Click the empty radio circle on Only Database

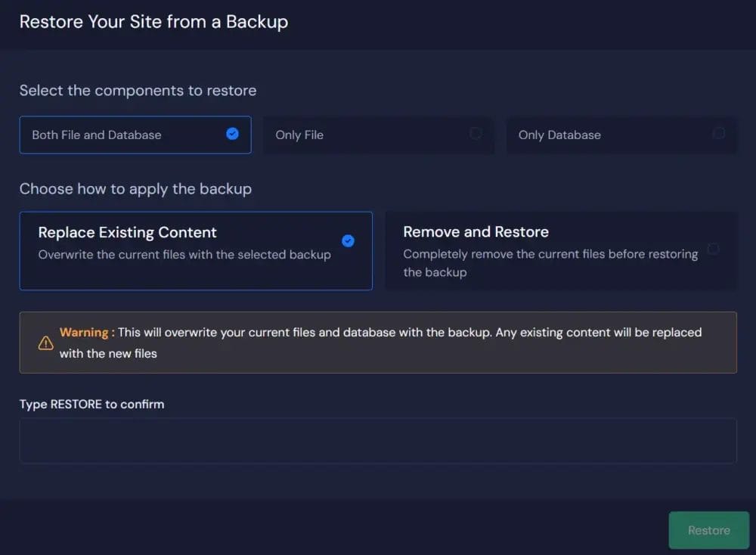click(718, 133)
